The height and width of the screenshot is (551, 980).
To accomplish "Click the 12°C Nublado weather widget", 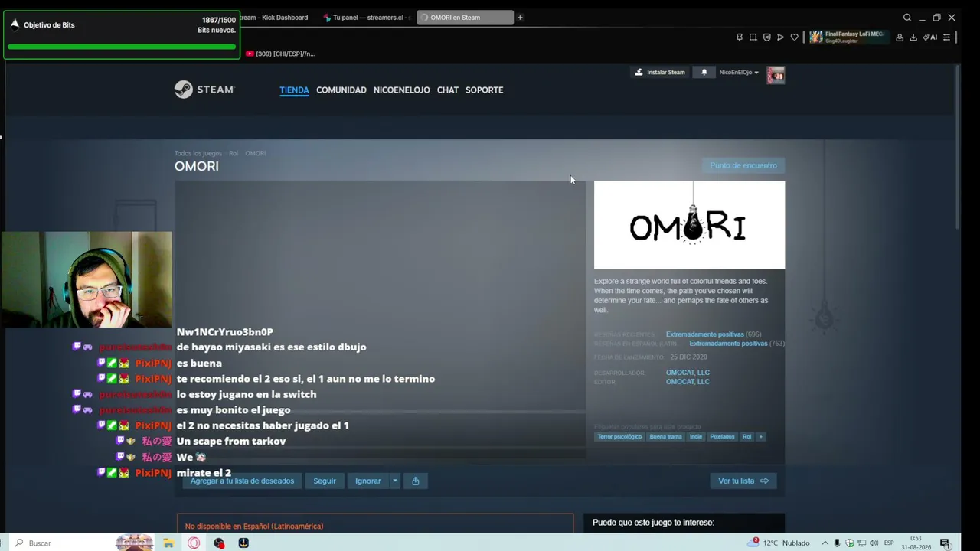I will pos(780,543).
